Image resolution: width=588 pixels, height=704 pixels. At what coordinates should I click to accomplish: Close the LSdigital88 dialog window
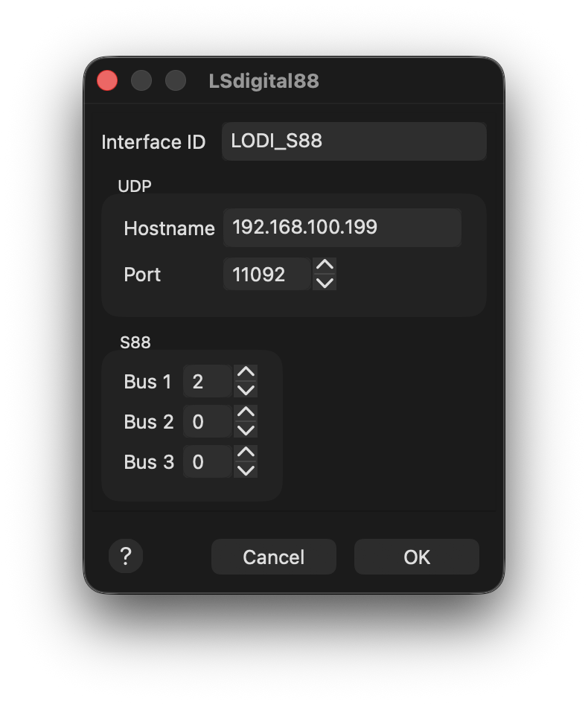click(x=107, y=80)
